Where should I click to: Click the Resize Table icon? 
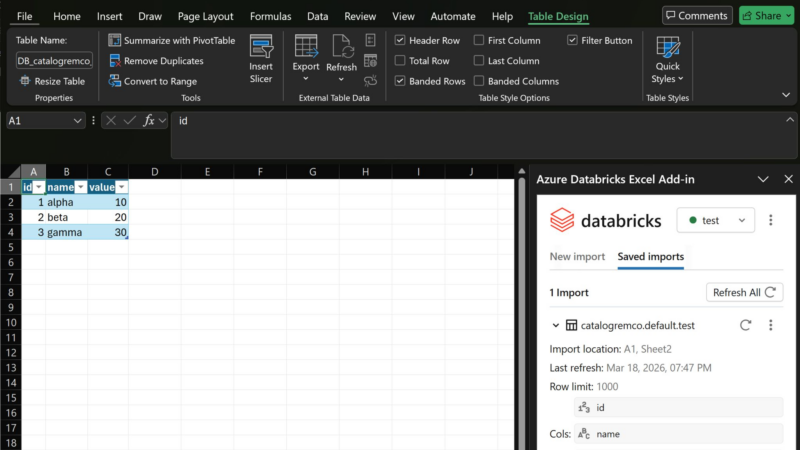(24, 81)
